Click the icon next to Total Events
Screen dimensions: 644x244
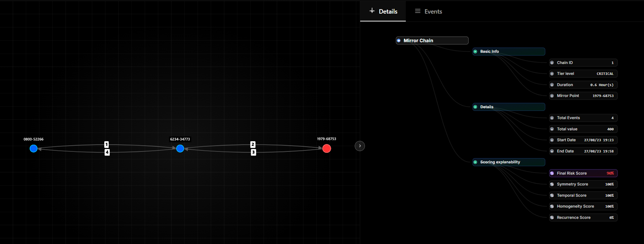tap(552, 118)
